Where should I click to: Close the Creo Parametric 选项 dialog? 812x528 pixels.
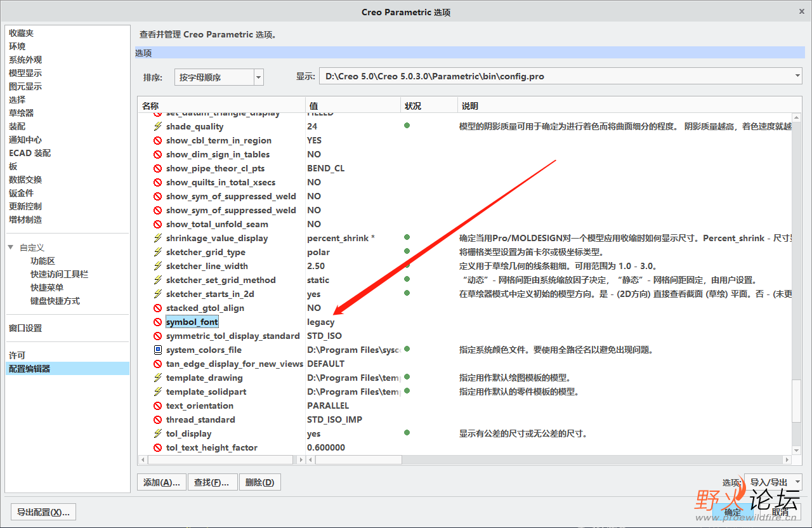(x=802, y=12)
